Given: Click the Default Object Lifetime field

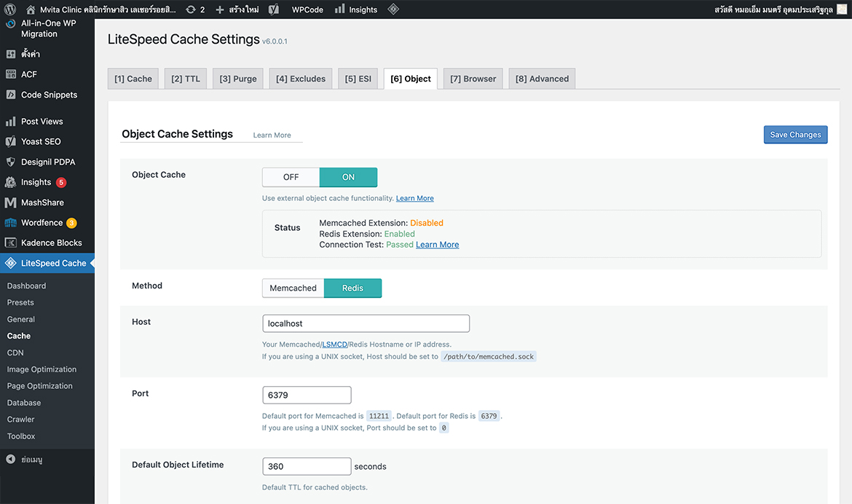Looking at the screenshot, I should point(307,466).
